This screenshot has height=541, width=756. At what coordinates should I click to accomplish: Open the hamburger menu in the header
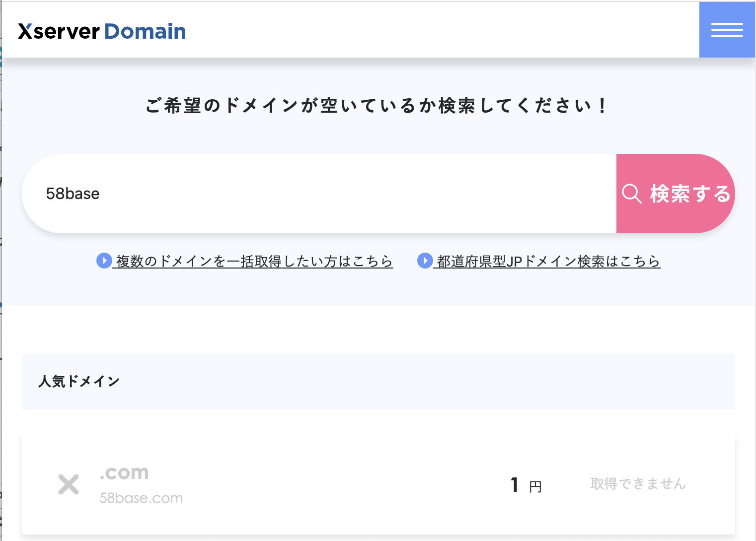click(727, 30)
